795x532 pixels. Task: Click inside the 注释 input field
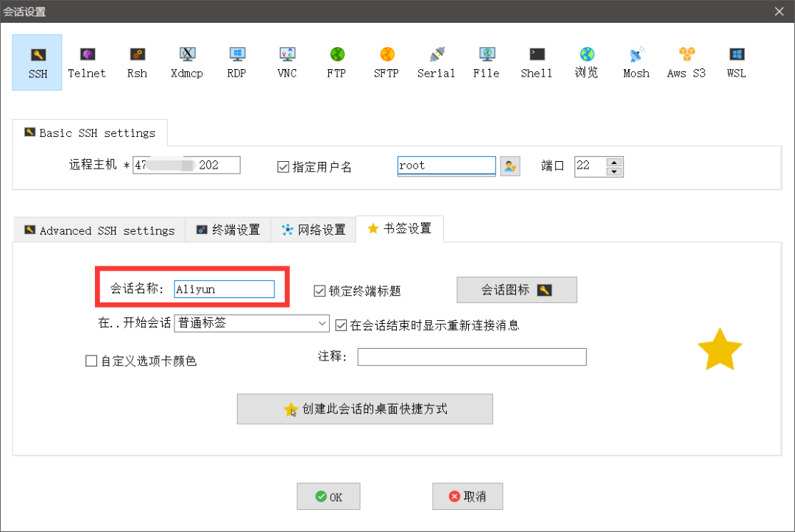[471, 356]
